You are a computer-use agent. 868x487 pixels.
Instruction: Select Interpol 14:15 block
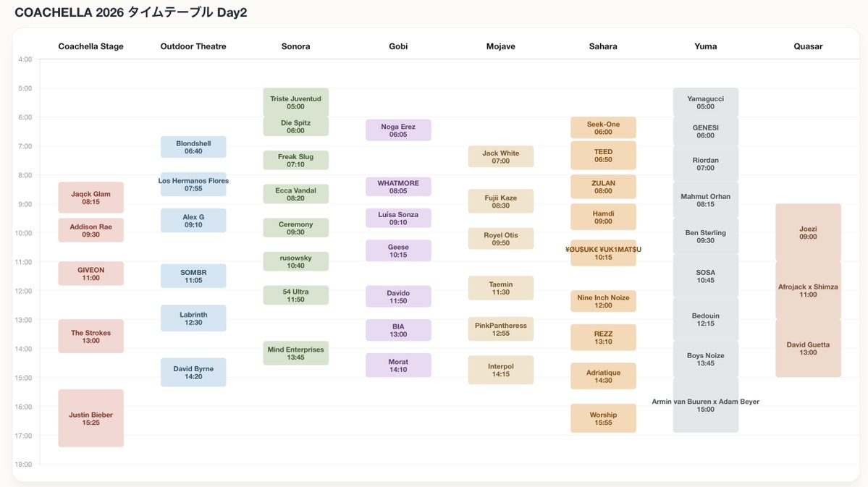click(x=500, y=370)
